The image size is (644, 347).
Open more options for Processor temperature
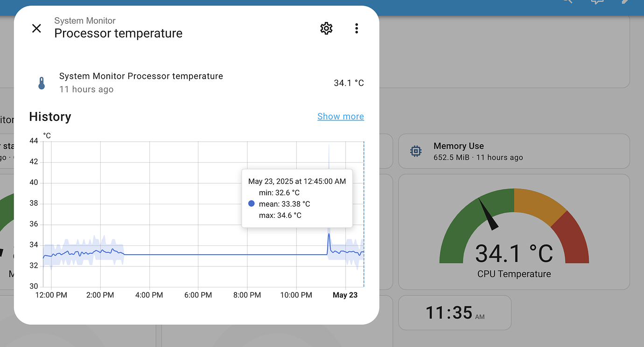tap(357, 28)
